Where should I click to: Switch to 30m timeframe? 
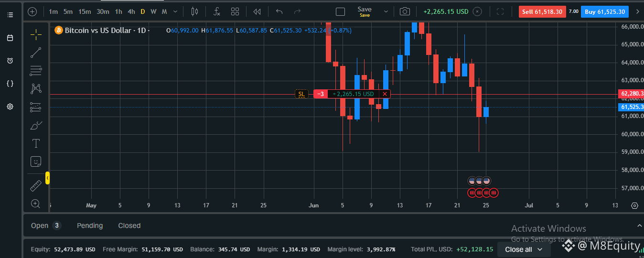click(x=103, y=11)
